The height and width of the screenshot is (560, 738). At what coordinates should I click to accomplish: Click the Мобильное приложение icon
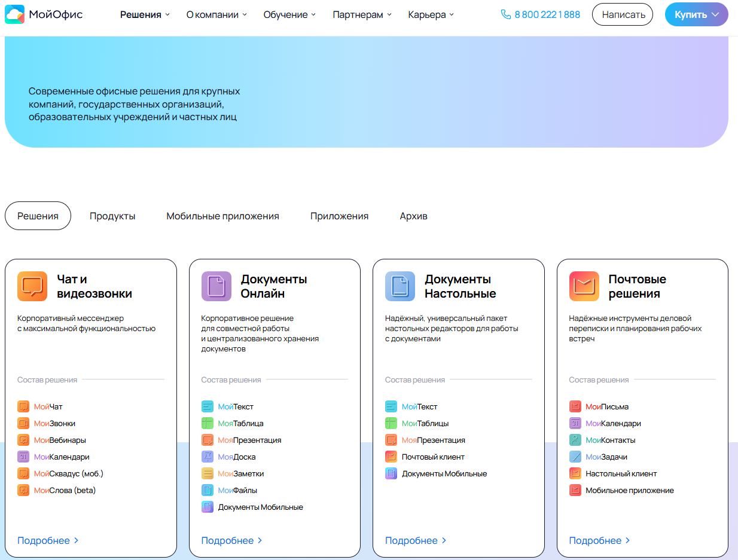[575, 490]
